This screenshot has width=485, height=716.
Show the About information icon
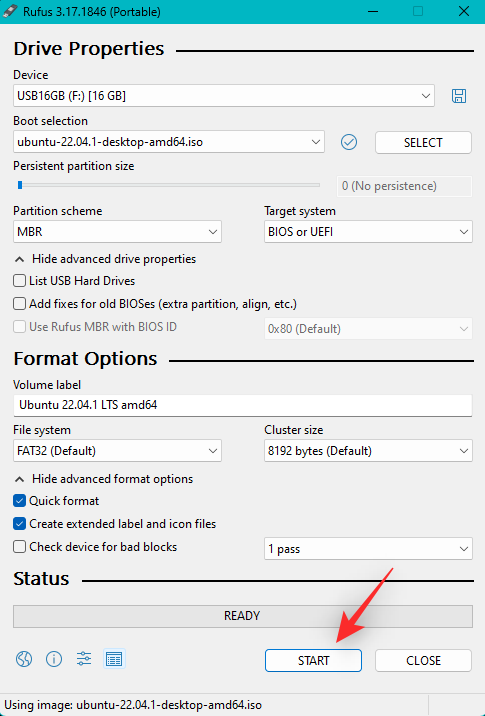coord(54,659)
